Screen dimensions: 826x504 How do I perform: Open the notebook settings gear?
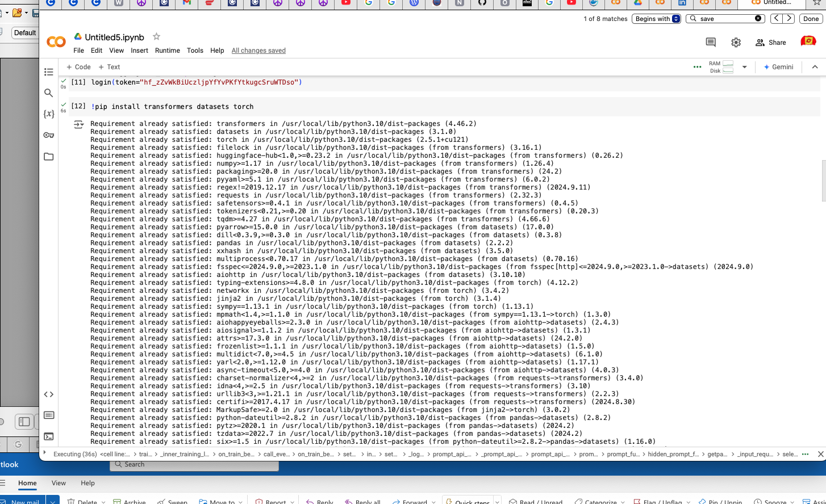click(736, 42)
